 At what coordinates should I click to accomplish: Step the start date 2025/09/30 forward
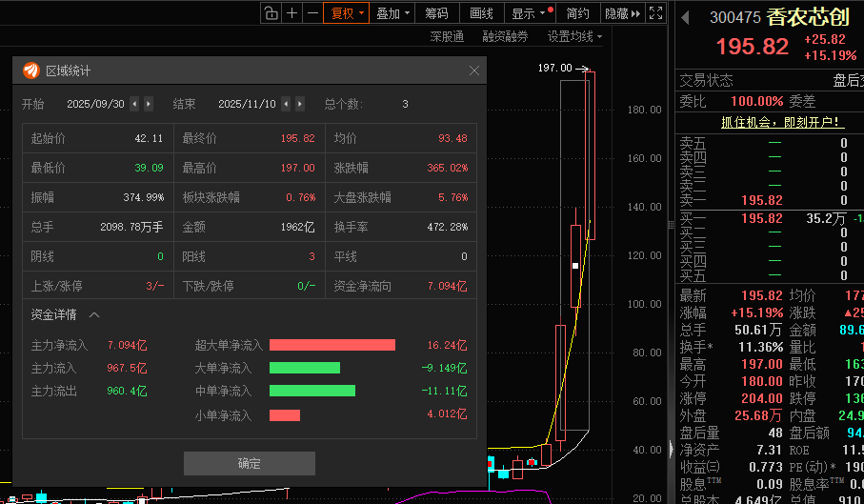(x=149, y=104)
